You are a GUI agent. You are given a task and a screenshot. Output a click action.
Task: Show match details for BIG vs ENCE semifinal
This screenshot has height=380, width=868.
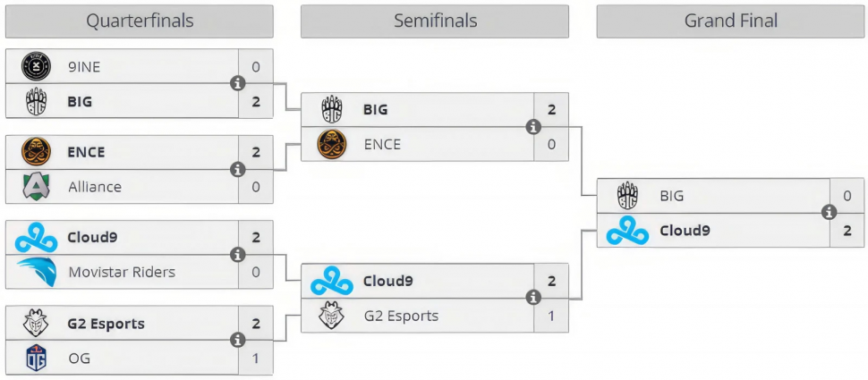pos(533,127)
